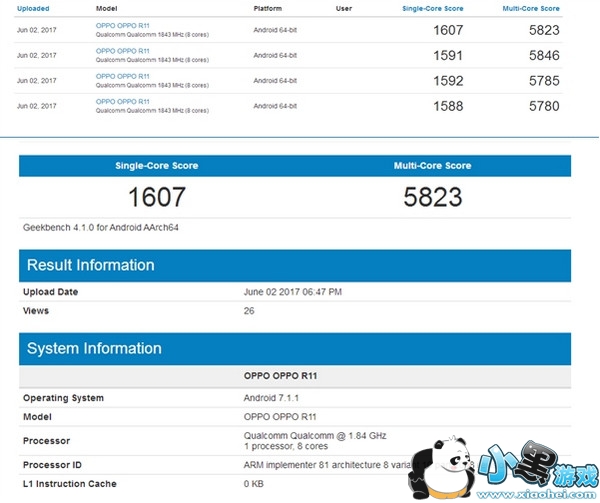Open OPPO R11 link in row scoring 1591
Image resolution: width=600 pixels, height=503 pixels.
coord(122,49)
